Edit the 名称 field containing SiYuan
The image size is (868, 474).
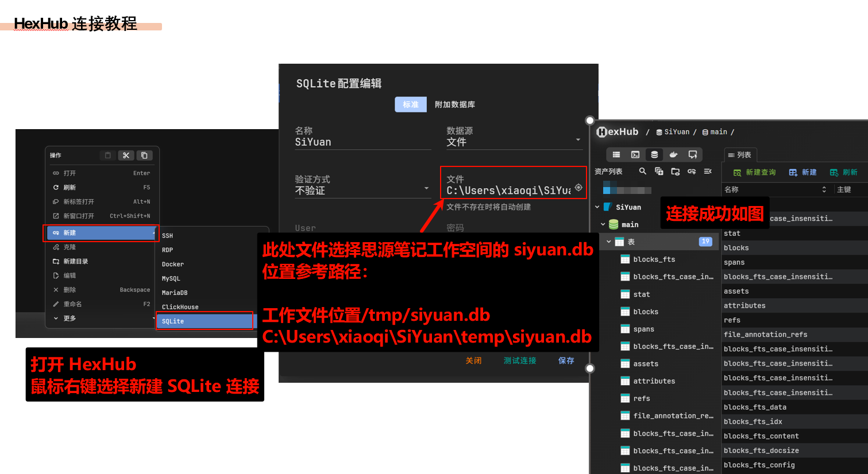point(362,142)
